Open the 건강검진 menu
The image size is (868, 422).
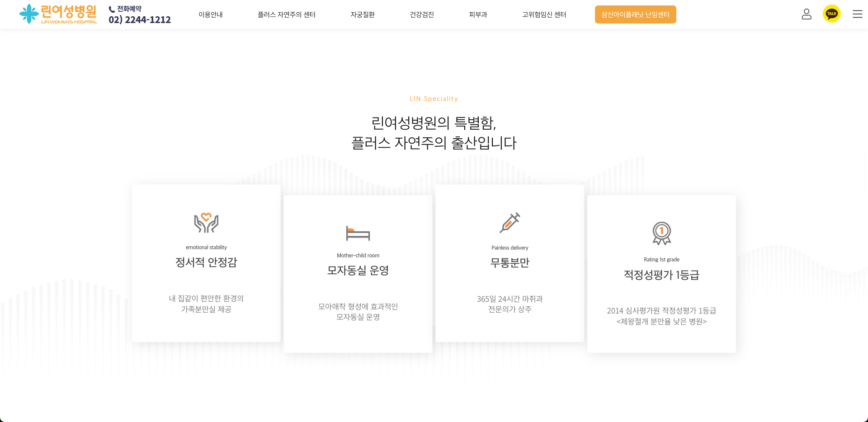coord(422,14)
